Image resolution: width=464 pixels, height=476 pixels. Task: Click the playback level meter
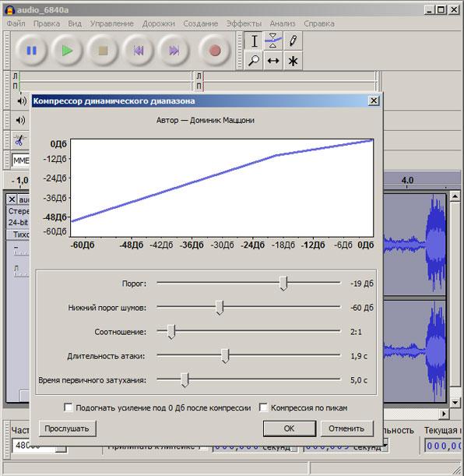[x=105, y=81]
